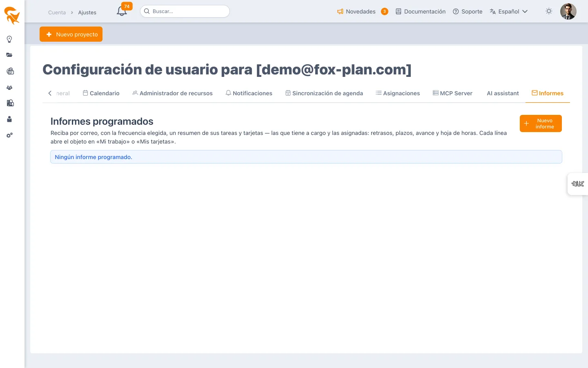Open the floating AI assistant side widget
588x368 pixels.
[578, 184]
